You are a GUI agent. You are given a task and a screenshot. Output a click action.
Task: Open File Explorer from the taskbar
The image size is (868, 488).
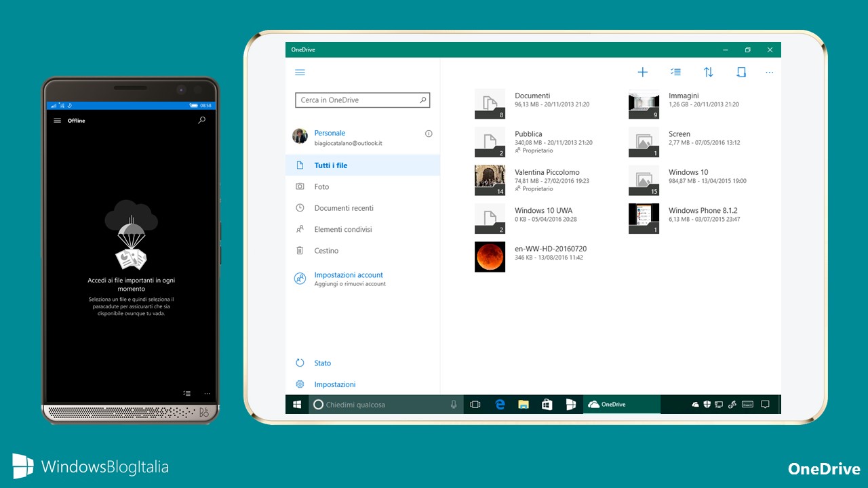click(x=524, y=405)
